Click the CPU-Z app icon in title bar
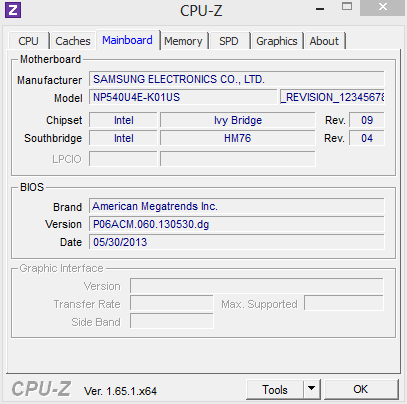Image resolution: width=407 pixels, height=404 pixels. coord(13,10)
